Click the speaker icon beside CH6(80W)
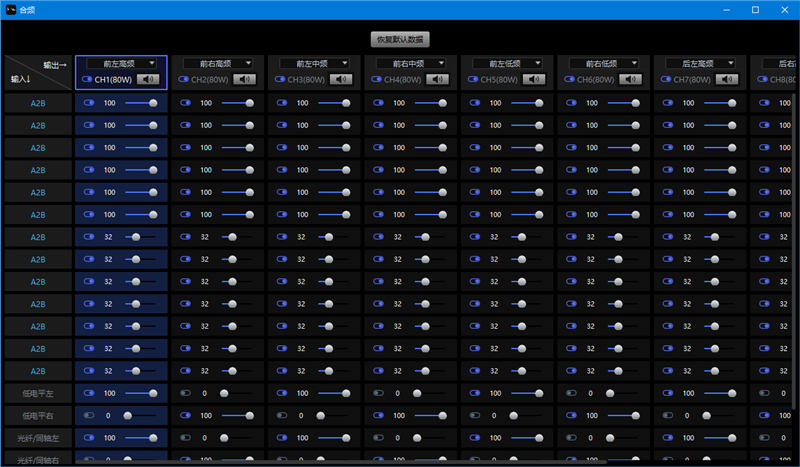The image size is (800, 467). click(x=630, y=79)
